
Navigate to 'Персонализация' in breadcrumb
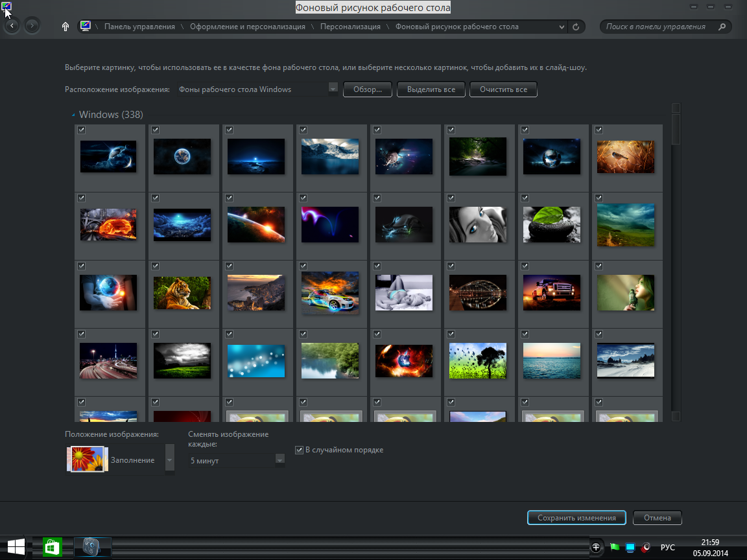[350, 27]
